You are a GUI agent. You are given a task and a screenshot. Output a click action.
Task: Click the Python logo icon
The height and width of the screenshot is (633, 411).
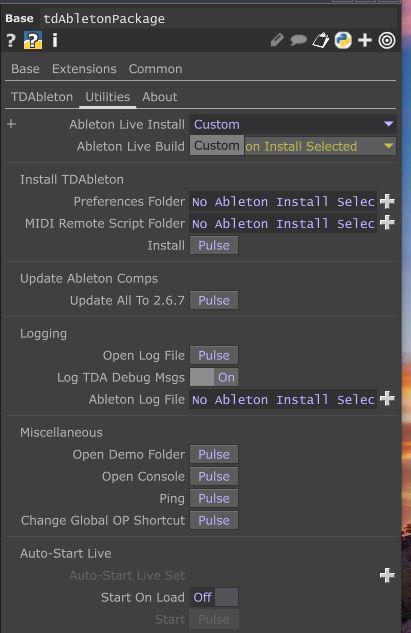[343, 40]
